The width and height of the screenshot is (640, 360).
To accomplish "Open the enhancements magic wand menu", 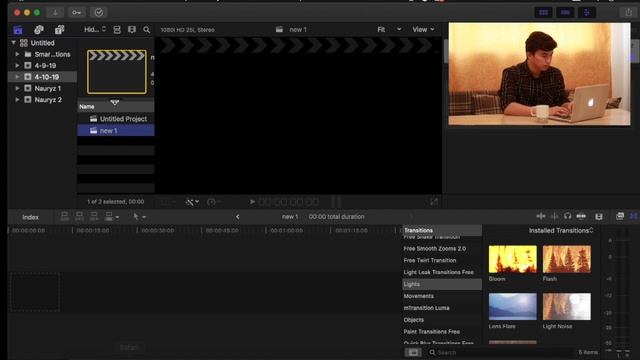I will [192, 202].
